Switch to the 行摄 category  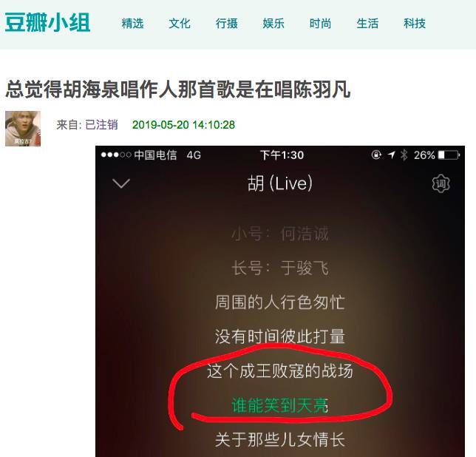click(226, 24)
